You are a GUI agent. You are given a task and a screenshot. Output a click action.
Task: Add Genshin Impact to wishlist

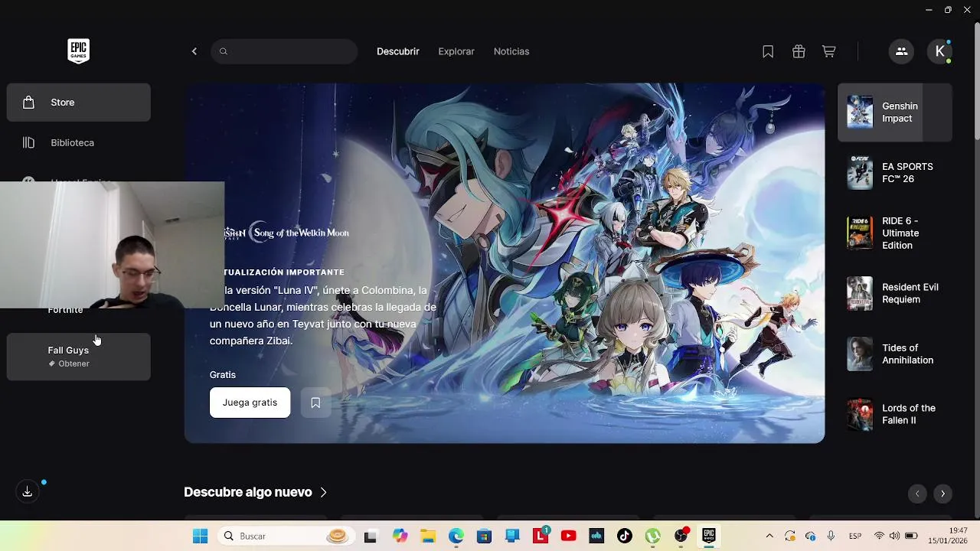coord(315,403)
